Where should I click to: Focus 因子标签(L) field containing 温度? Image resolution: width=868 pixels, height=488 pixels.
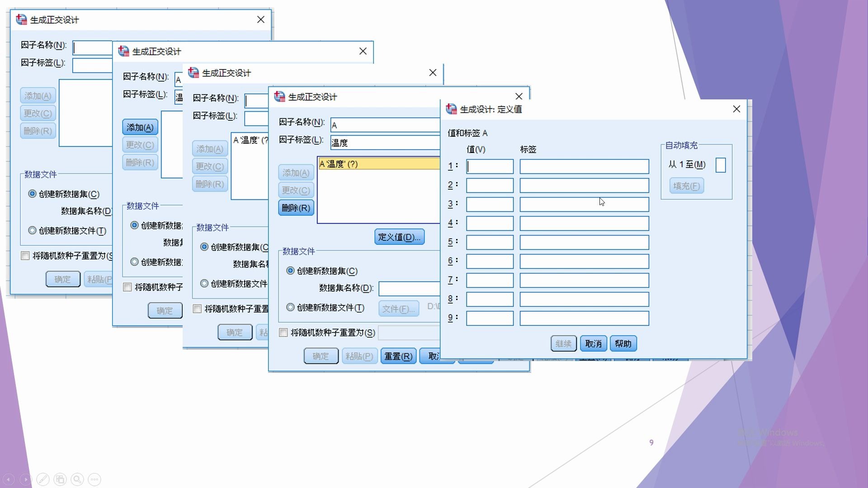tap(385, 143)
